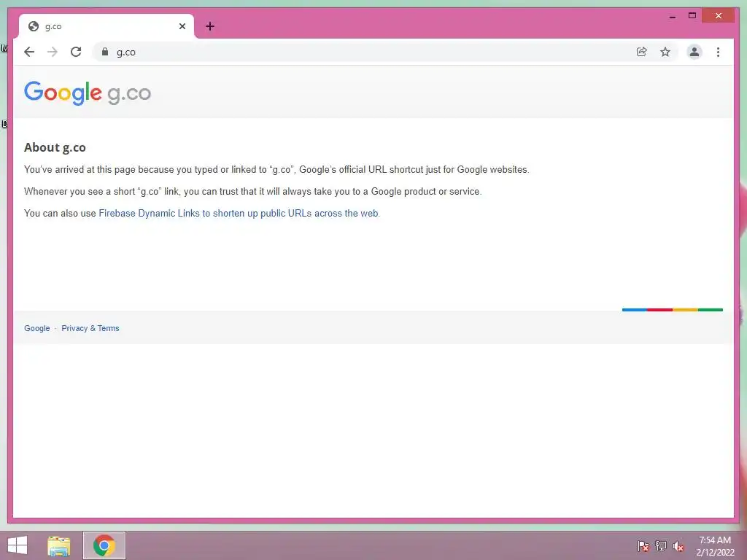Click the muted volume tray icon
Image resolution: width=747 pixels, height=560 pixels.
pos(678,545)
